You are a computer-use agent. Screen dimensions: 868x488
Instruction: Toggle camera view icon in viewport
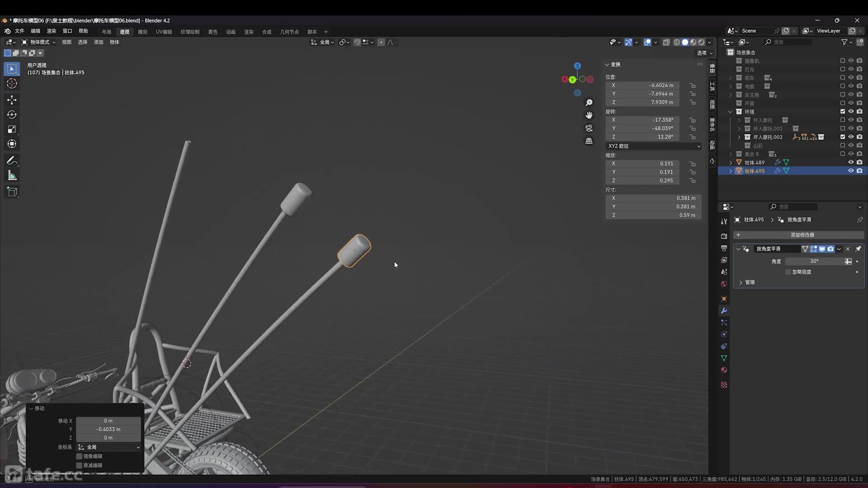coord(589,128)
